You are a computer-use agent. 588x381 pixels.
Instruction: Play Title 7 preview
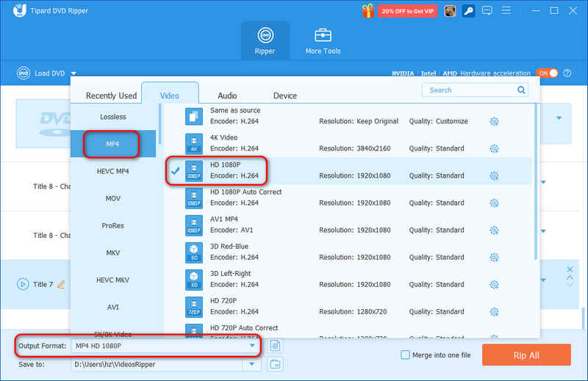[23, 284]
